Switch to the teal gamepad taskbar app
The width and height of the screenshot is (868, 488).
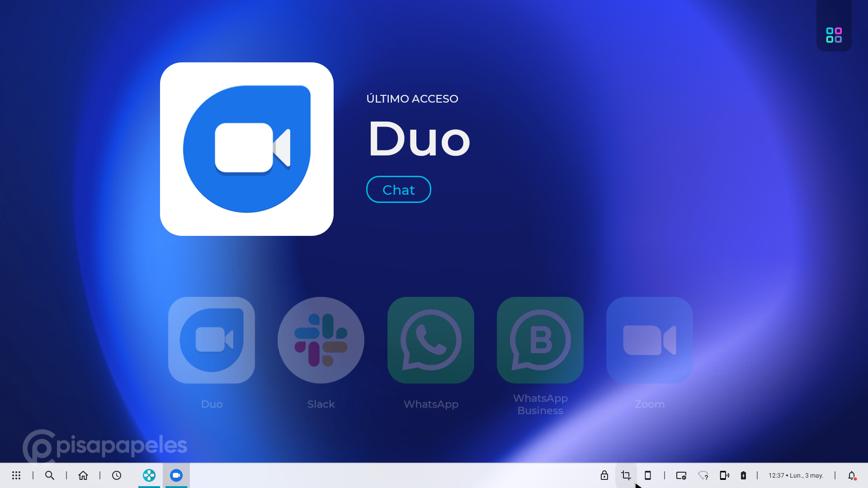coord(149,475)
